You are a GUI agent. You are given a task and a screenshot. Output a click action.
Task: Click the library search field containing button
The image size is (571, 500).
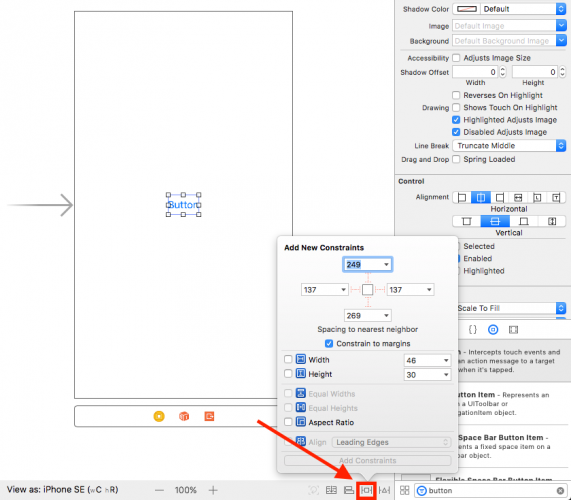tap(490, 491)
